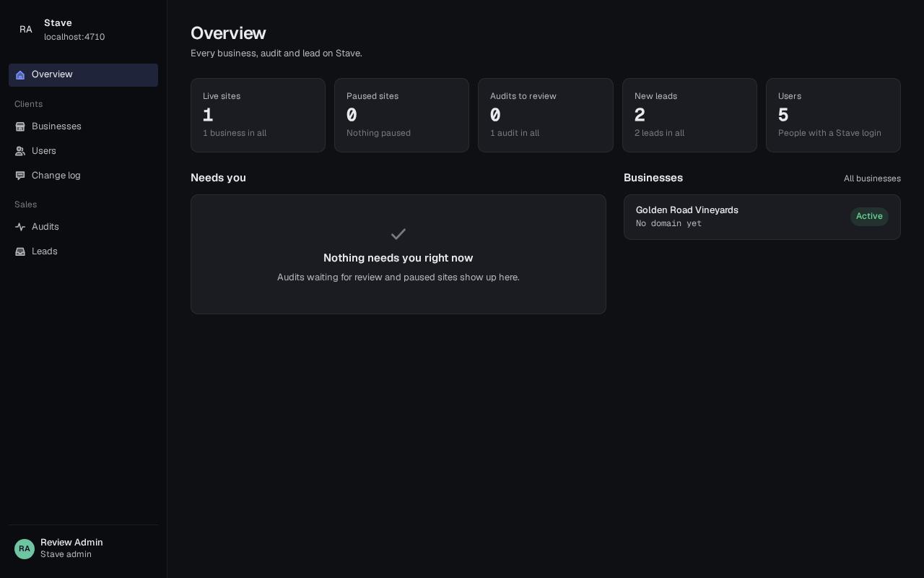The height and width of the screenshot is (578, 924).
Task: Select the Live sites stat card
Action: click(258, 115)
